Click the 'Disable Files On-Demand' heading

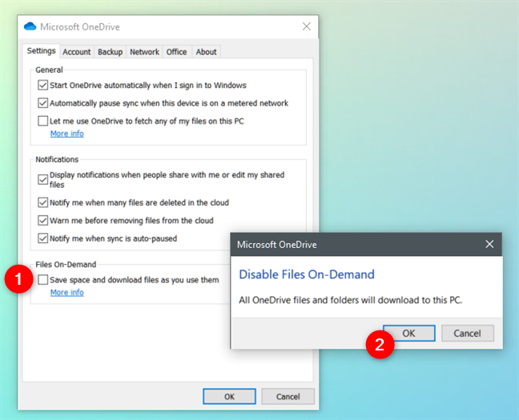[307, 274]
